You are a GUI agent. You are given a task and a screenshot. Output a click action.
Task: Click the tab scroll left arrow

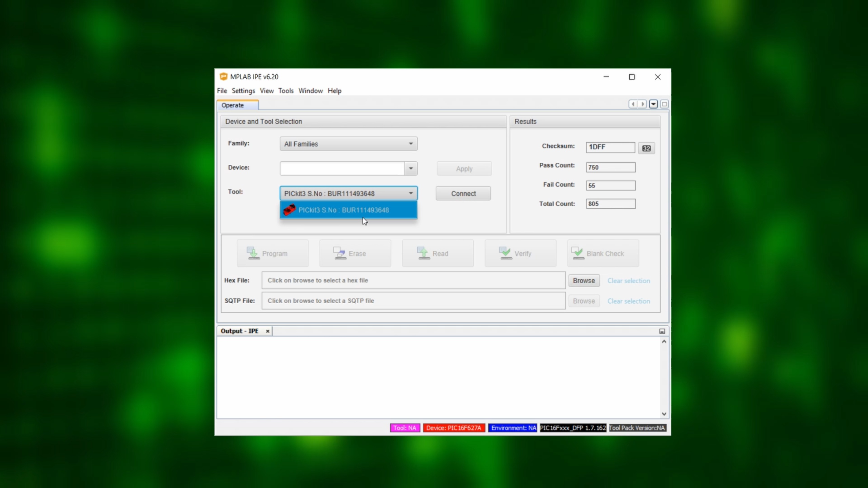(x=633, y=104)
